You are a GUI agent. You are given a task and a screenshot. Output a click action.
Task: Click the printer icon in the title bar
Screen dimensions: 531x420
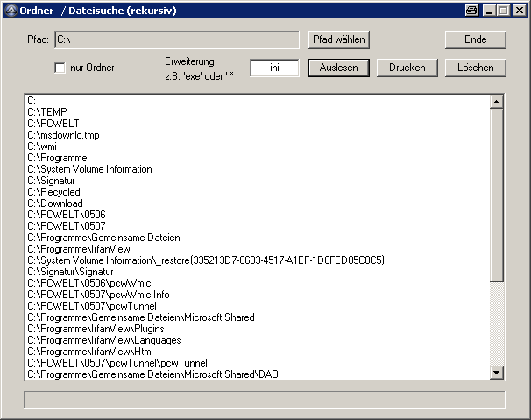pyautogui.click(x=471, y=11)
